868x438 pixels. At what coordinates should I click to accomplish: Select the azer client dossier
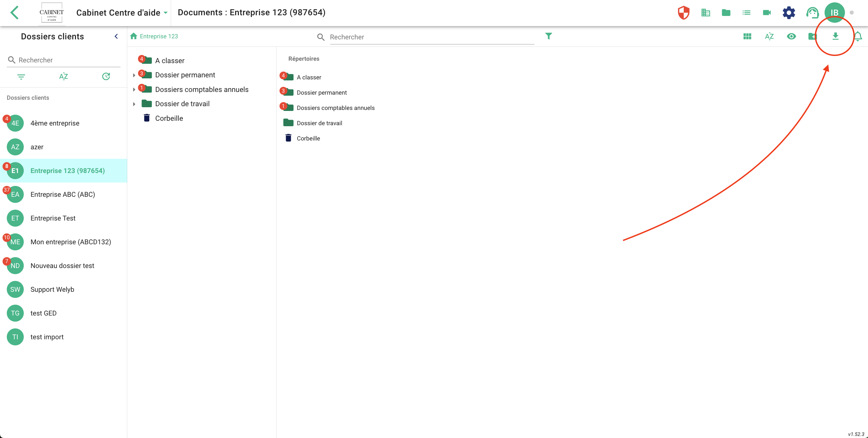[x=63, y=147]
